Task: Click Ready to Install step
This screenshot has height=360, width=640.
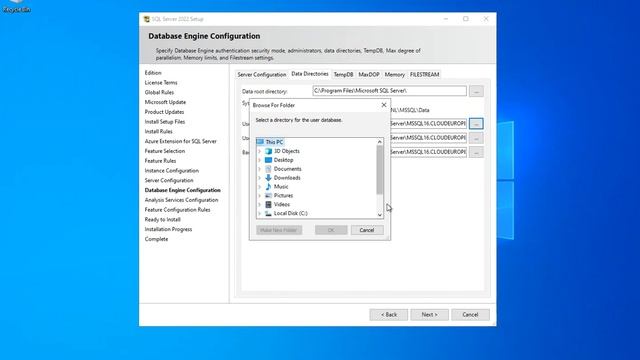Action: (x=162, y=220)
